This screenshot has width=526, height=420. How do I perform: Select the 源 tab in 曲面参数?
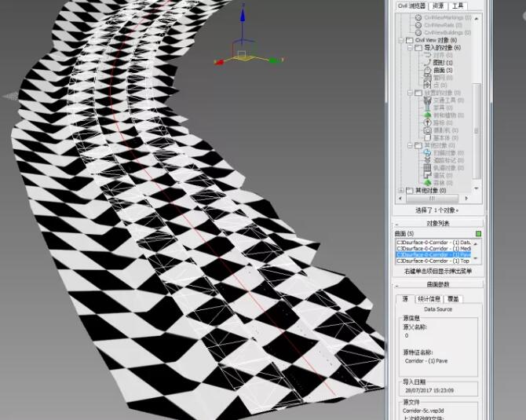pyautogui.click(x=406, y=298)
